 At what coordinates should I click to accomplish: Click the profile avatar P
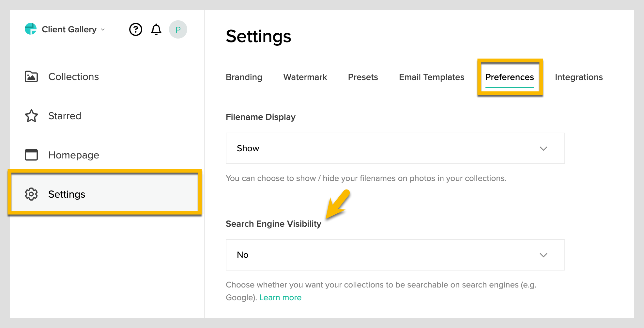pos(178,29)
